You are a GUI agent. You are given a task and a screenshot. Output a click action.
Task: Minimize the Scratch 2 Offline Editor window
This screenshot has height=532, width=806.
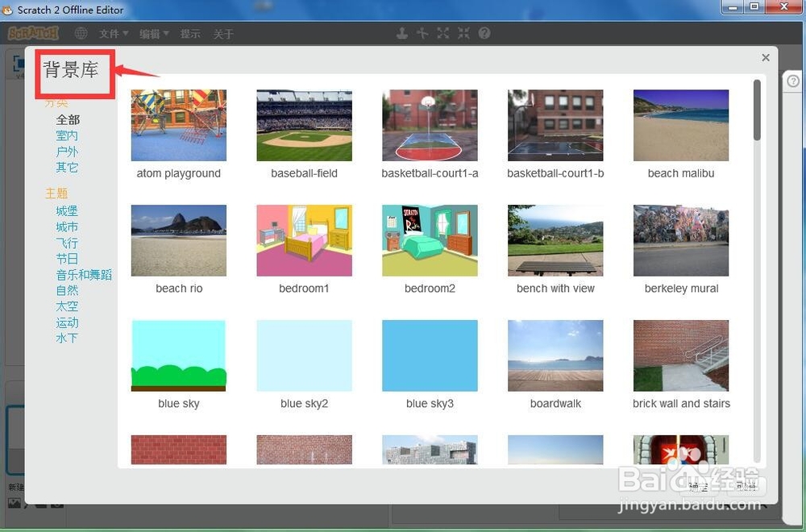point(733,7)
